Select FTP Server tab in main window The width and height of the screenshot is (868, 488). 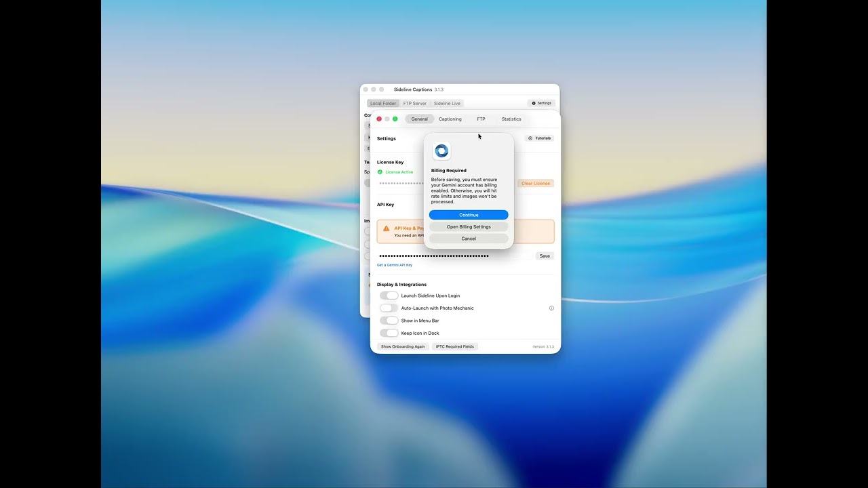[x=415, y=104]
